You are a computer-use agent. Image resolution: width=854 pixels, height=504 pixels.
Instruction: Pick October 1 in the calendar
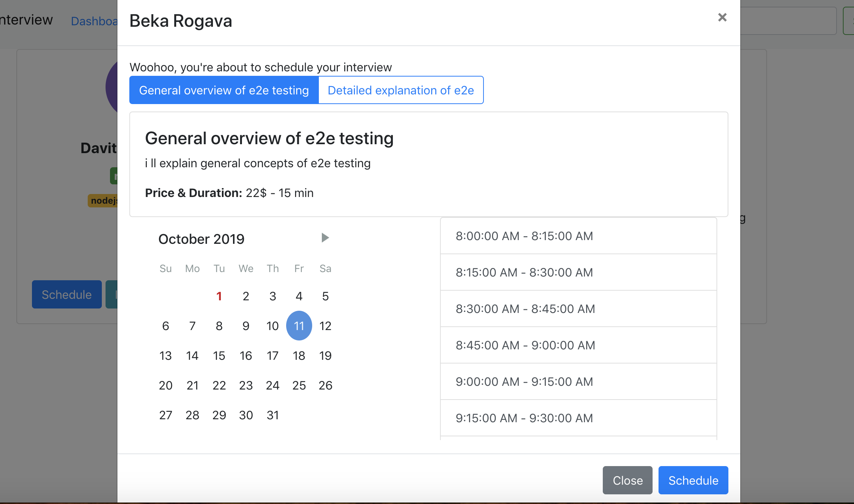coord(219,296)
